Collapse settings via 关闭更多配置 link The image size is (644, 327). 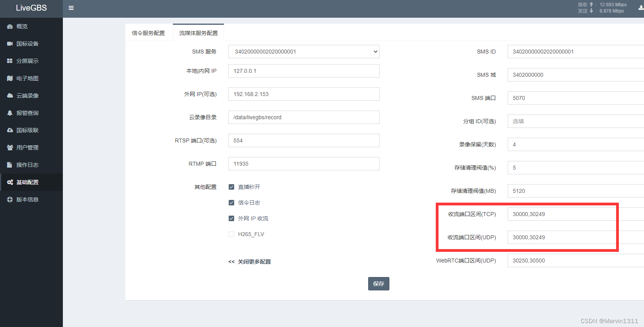[x=250, y=262]
